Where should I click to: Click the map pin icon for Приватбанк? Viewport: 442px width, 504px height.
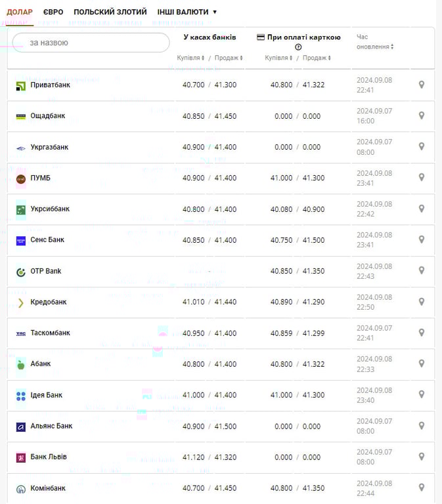422,85
